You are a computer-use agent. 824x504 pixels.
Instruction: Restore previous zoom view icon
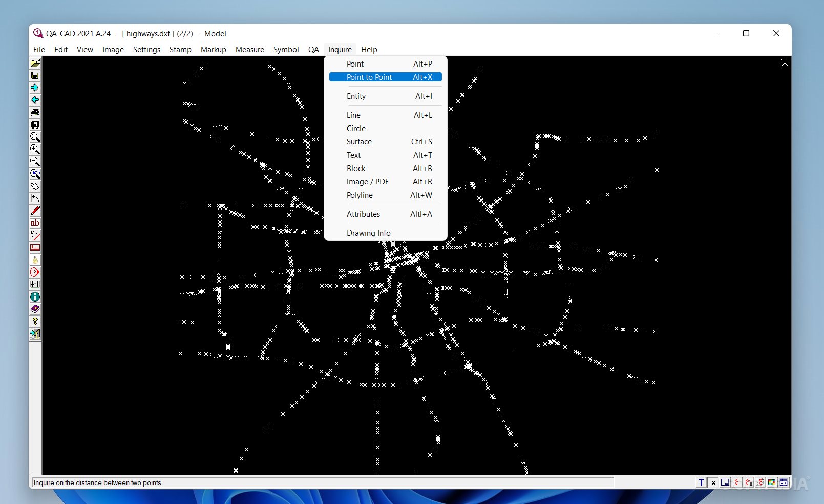pyautogui.click(x=35, y=174)
